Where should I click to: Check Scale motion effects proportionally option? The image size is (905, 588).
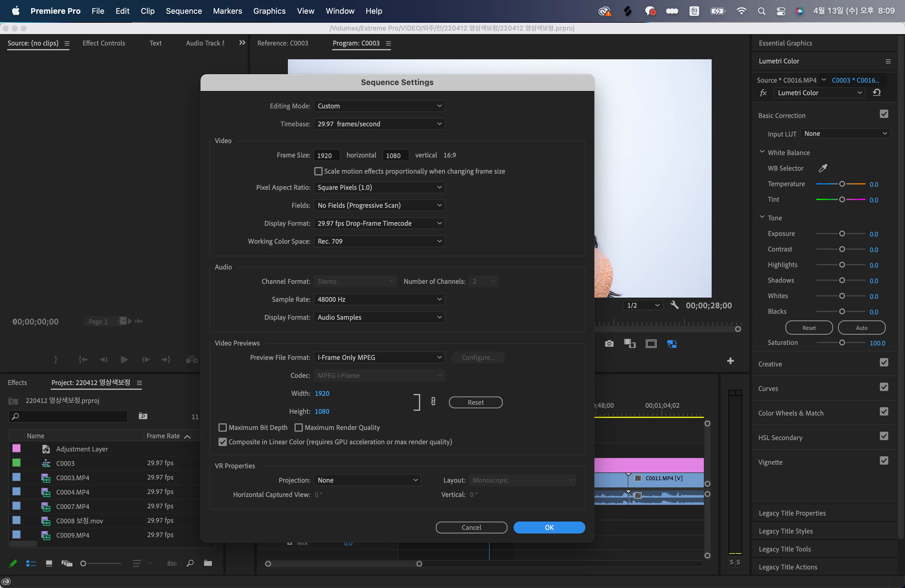pyautogui.click(x=318, y=171)
